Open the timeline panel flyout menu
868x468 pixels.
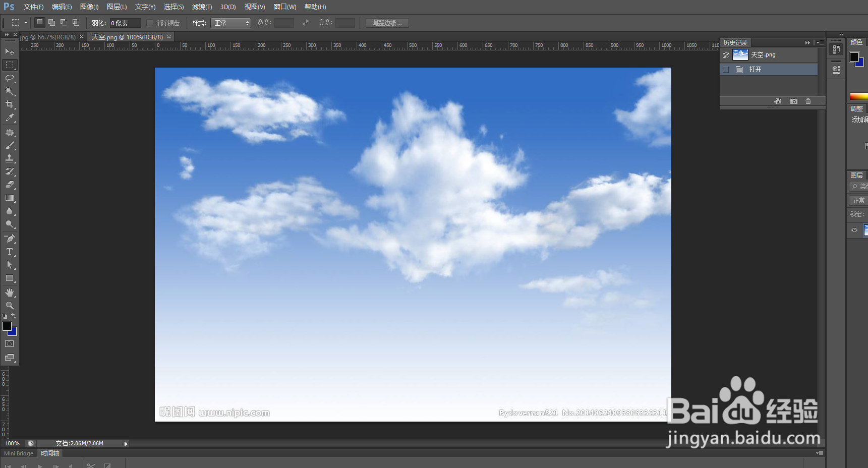click(x=820, y=453)
